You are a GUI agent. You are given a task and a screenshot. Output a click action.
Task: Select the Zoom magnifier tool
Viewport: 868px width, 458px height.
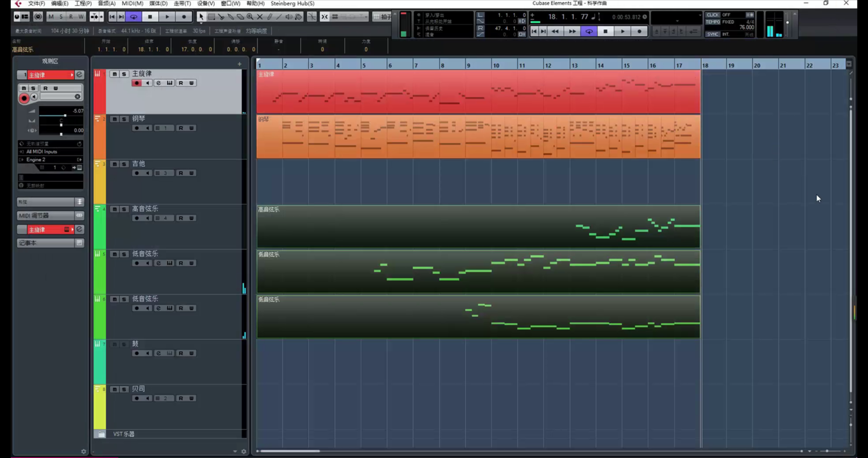click(x=250, y=17)
